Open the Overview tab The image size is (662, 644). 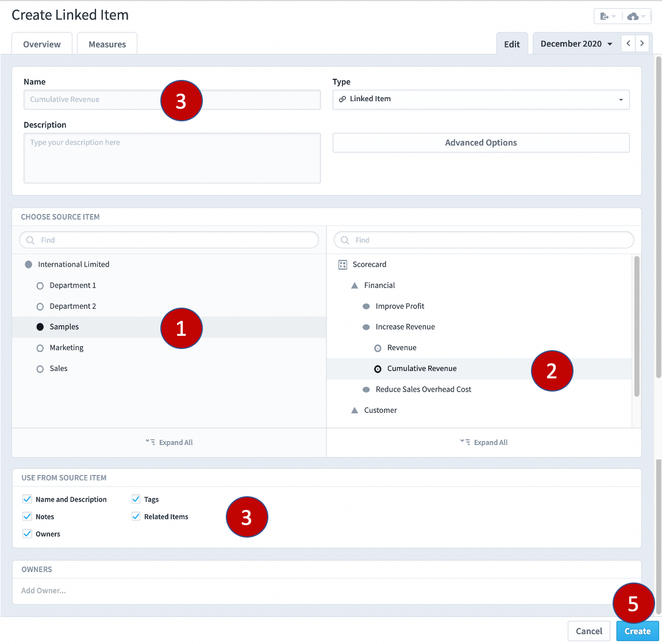point(41,44)
